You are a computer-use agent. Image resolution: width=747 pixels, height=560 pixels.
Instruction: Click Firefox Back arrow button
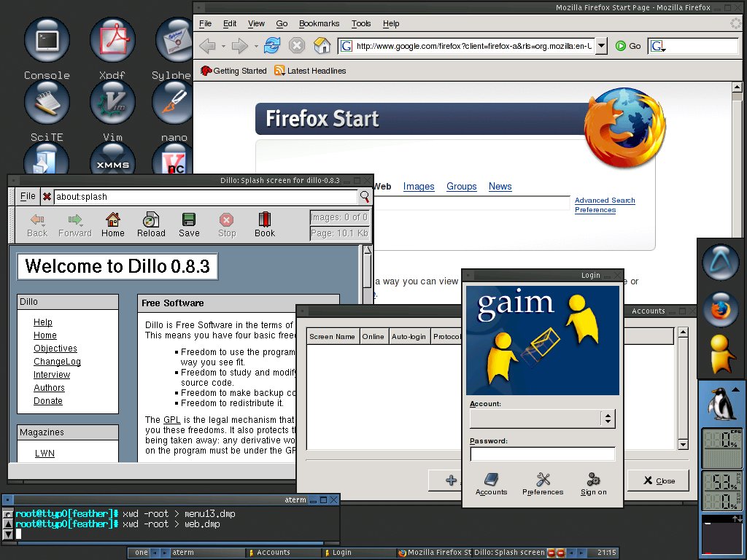[207, 46]
